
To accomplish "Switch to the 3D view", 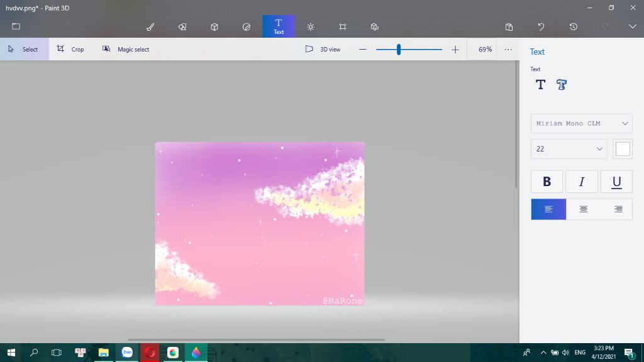I will coord(322,48).
